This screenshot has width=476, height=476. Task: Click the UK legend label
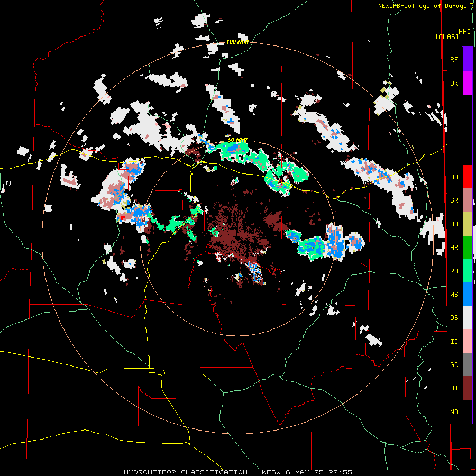[454, 83]
